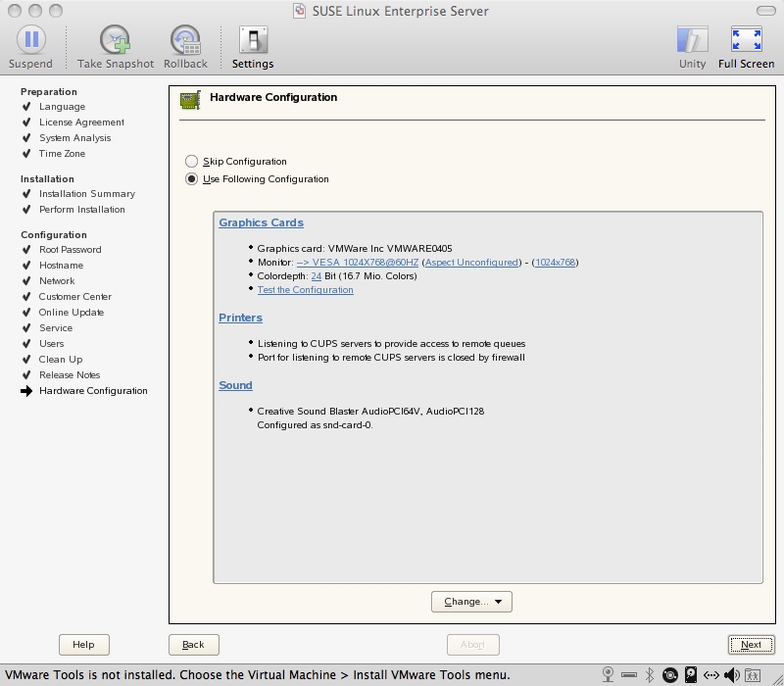Click the Release Notes step

tap(70, 375)
